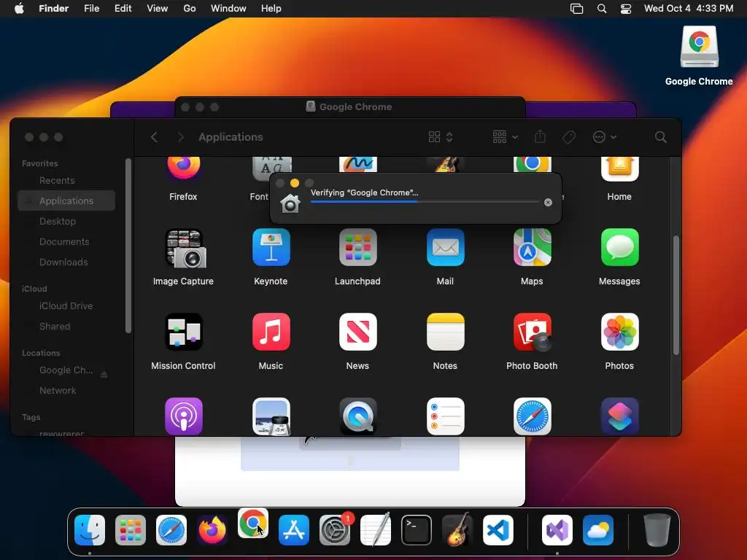Click the Edit Tags button in Finder
The width and height of the screenshot is (747, 560).
tap(568, 137)
